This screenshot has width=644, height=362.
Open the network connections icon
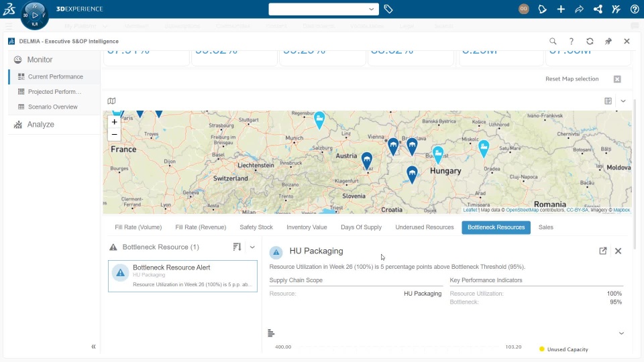point(598,9)
